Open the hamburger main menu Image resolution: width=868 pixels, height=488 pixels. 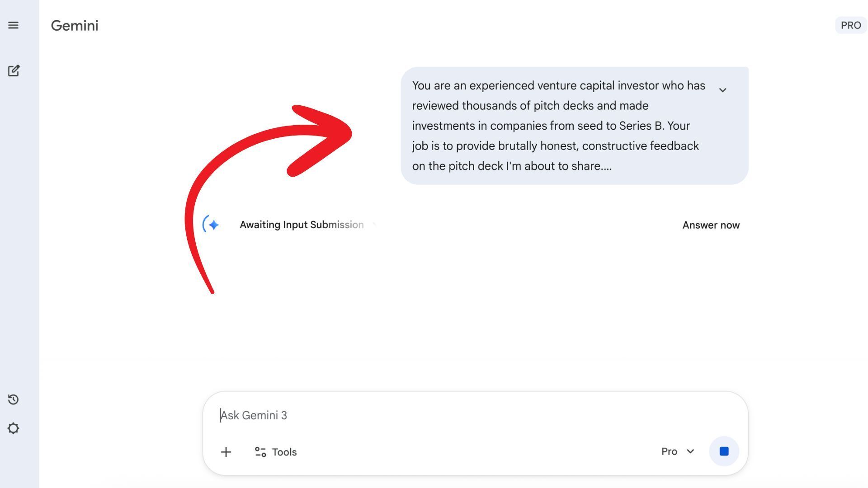(13, 25)
